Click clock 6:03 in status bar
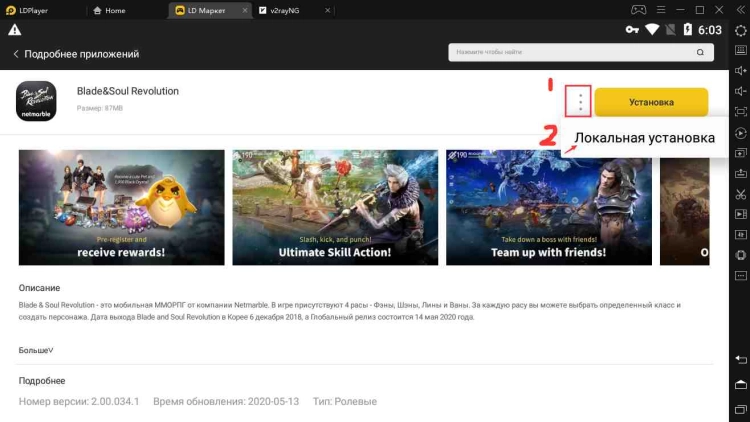The width and height of the screenshot is (750, 422). point(709,30)
